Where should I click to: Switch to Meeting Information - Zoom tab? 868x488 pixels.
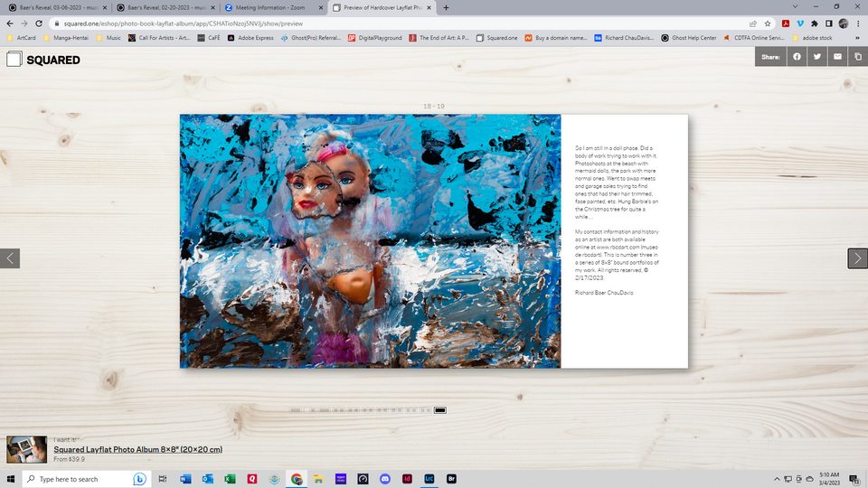coord(273,8)
